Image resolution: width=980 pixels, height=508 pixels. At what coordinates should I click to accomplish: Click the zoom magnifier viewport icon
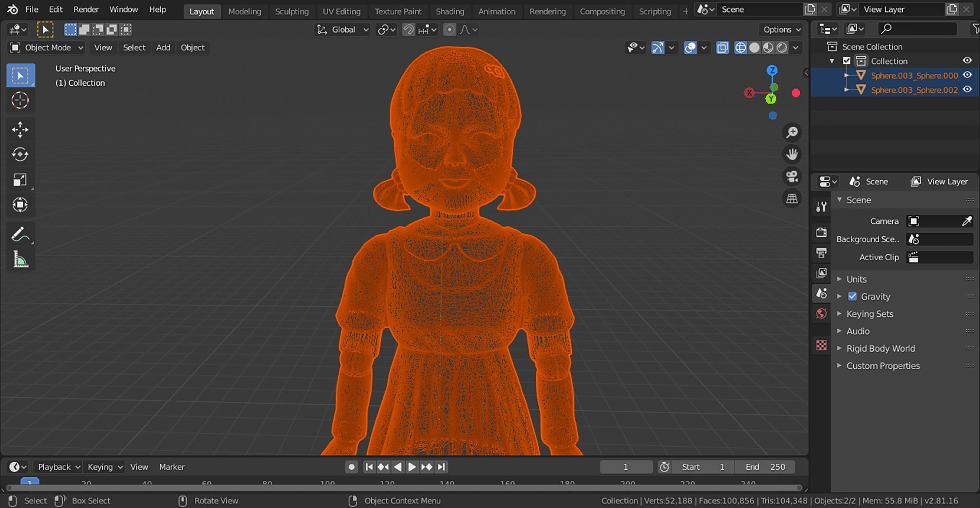coord(792,132)
